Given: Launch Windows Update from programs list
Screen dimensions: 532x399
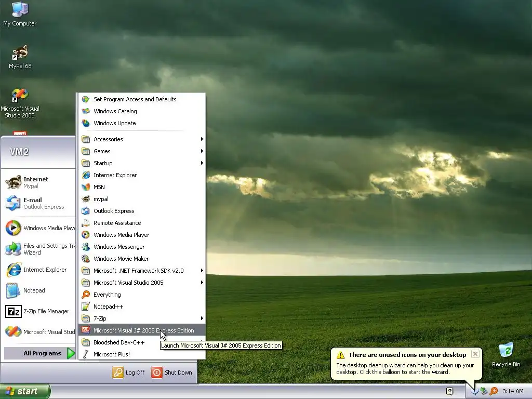Looking at the screenshot, I should (142, 123).
